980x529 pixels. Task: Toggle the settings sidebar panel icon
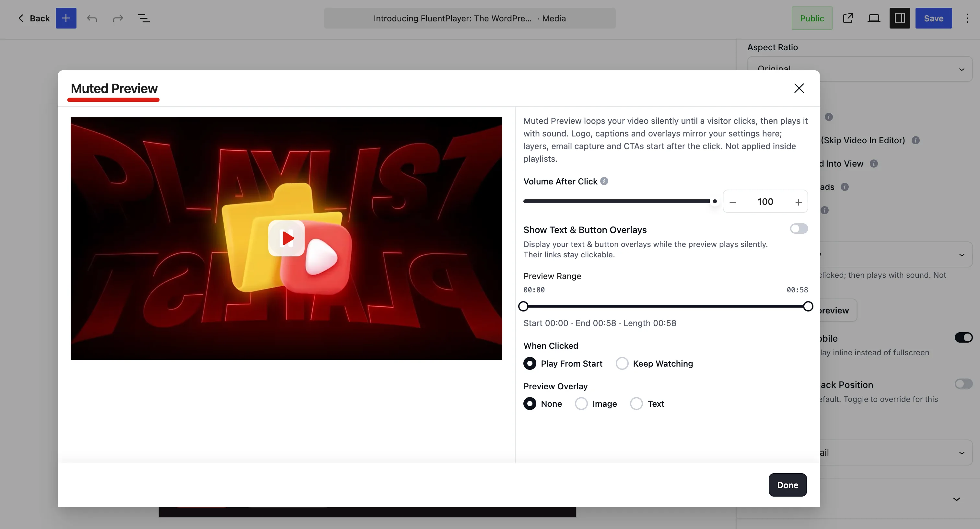point(899,18)
